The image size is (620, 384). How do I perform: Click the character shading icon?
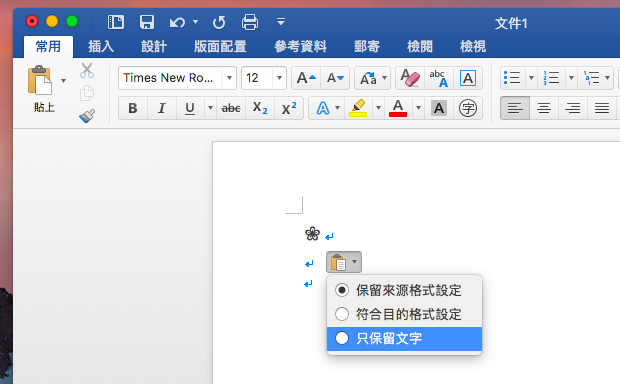[x=439, y=108]
